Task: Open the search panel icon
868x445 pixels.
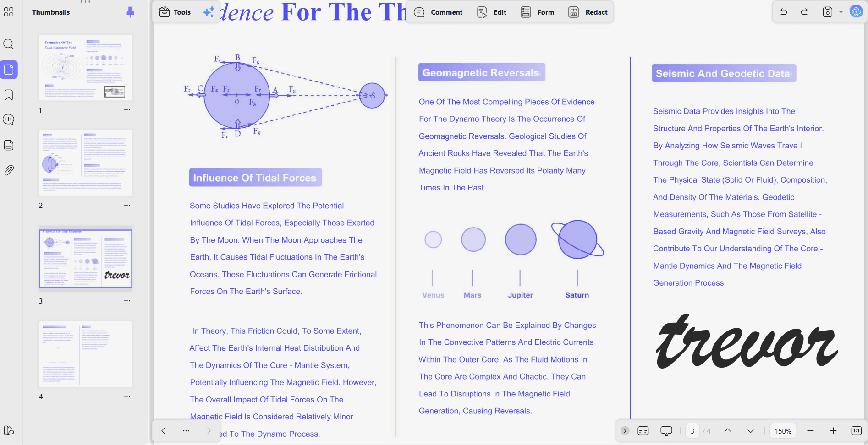Action: [9, 44]
